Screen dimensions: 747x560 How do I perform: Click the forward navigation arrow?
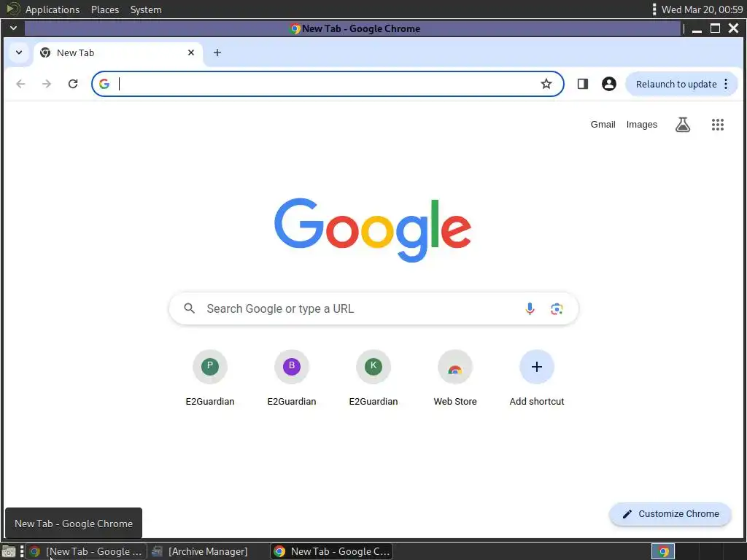(47, 84)
